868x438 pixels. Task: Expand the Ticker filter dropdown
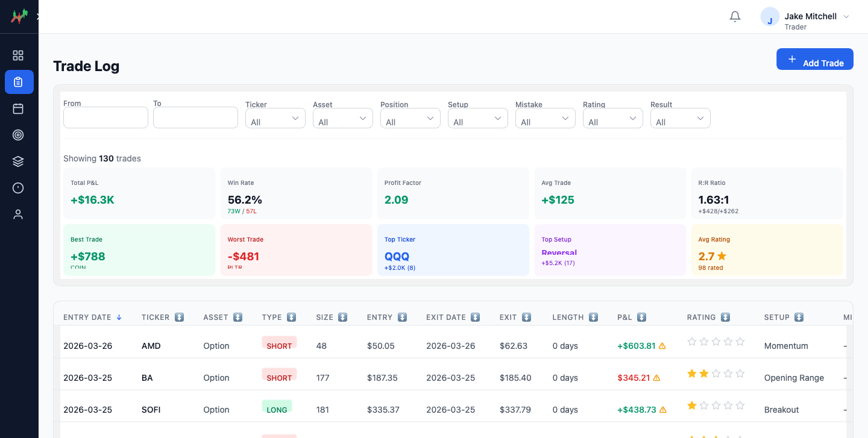[275, 119]
